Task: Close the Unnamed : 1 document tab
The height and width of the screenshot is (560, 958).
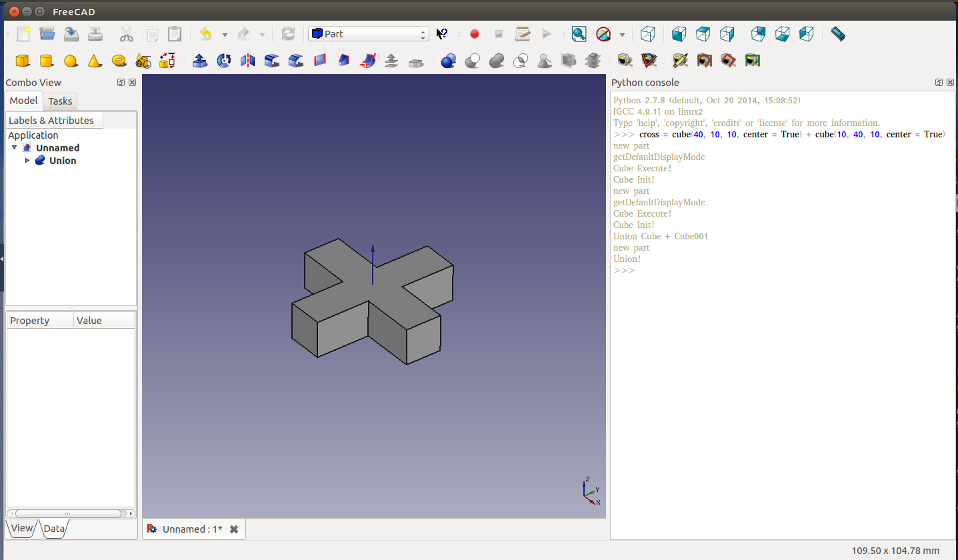Action: [x=234, y=529]
